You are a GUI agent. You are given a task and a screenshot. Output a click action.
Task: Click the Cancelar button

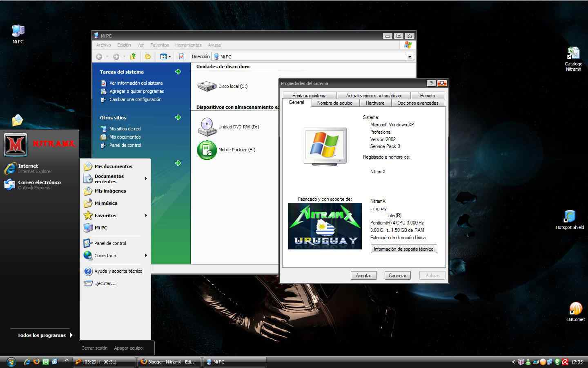coord(397,276)
